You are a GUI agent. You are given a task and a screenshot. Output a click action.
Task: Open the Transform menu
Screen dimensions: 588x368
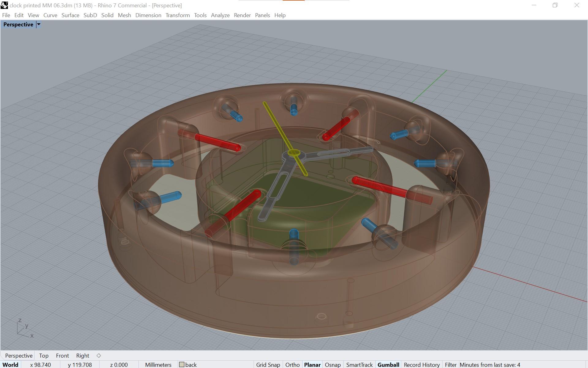coord(177,15)
